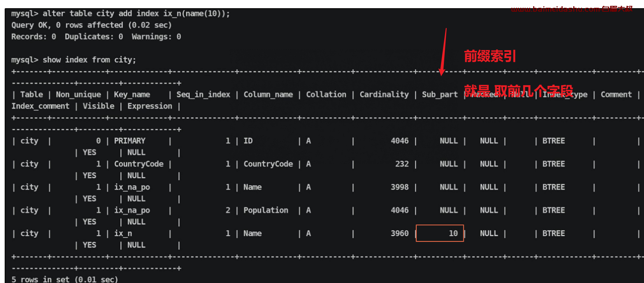Select the 'ix_n' key name

(123, 234)
